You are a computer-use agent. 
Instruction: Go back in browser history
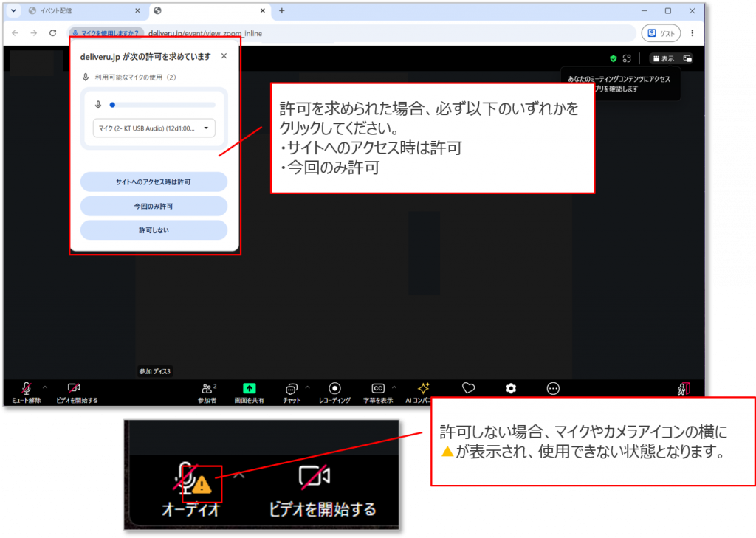[x=15, y=33]
